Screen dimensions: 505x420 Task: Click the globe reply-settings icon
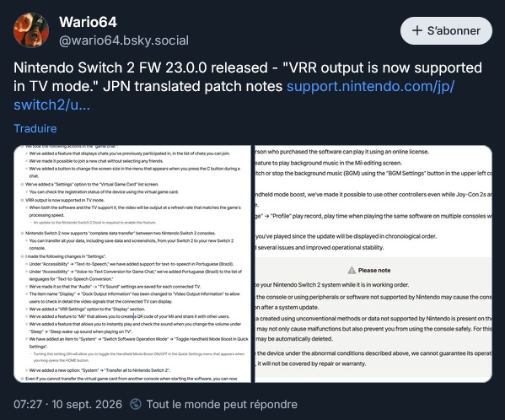(x=136, y=404)
